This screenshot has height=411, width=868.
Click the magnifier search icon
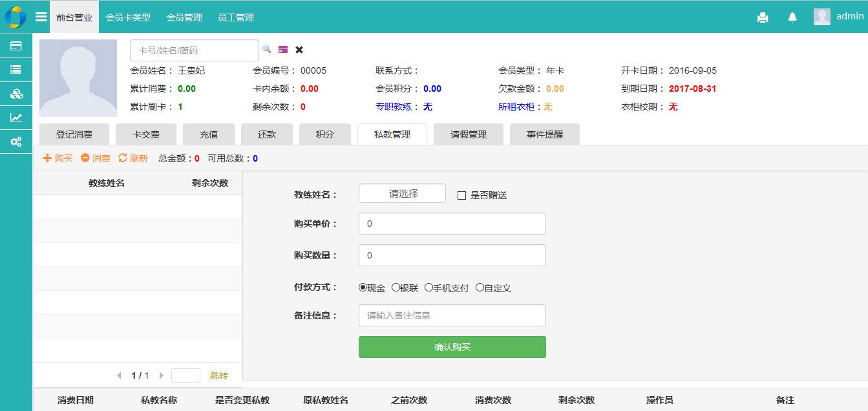266,49
